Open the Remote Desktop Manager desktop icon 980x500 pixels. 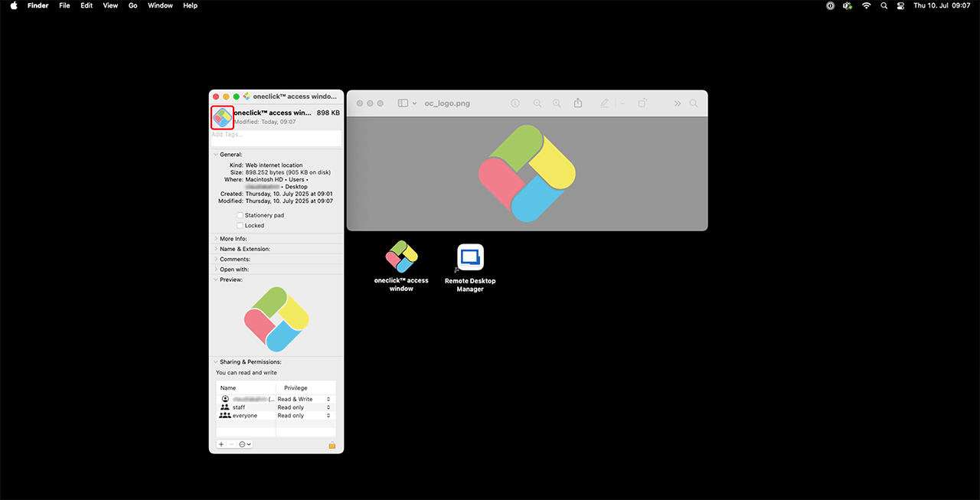click(x=470, y=257)
